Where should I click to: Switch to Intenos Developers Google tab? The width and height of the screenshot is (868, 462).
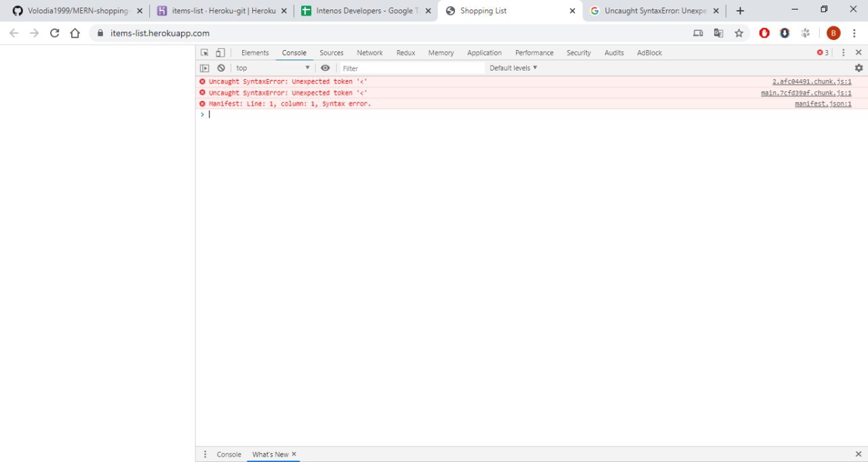pyautogui.click(x=366, y=11)
